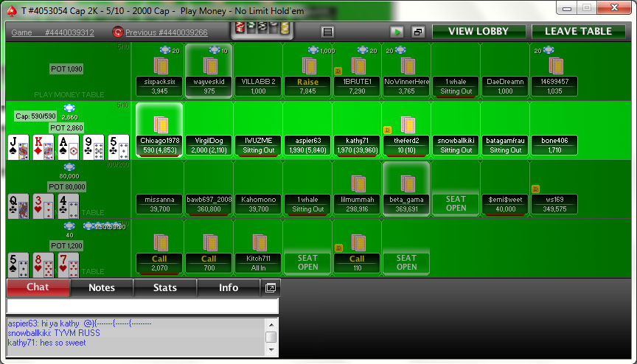
Task: Click the cascade windows icon near View Lobby
Action: pyautogui.click(x=417, y=32)
